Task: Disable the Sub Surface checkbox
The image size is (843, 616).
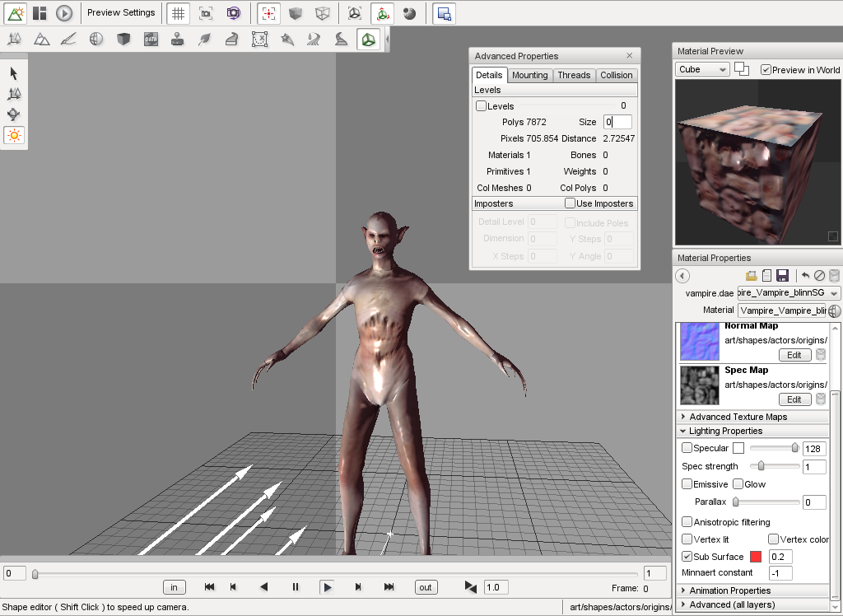Action: [x=687, y=557]
